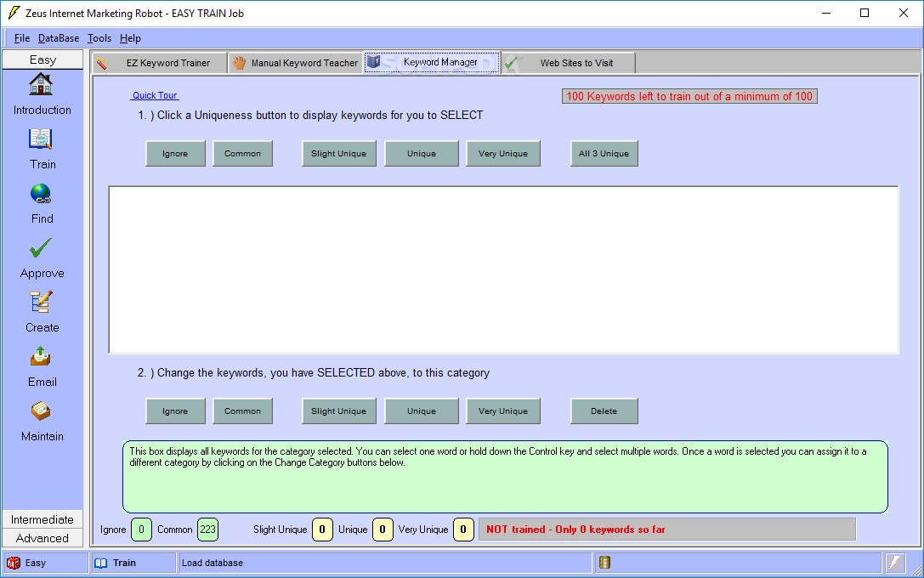Click the Zeus lightning bolt title bar icon
This screenshot has width=924, height=578.
14,13
